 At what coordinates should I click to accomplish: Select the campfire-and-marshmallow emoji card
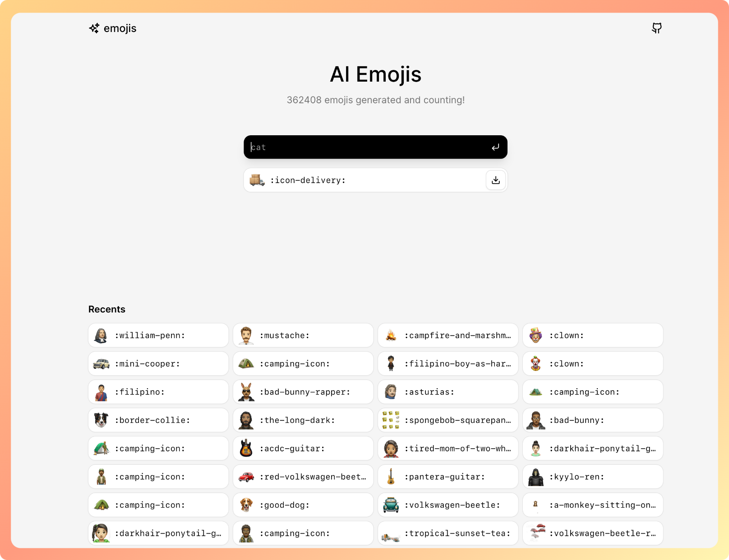coord(448,335)
